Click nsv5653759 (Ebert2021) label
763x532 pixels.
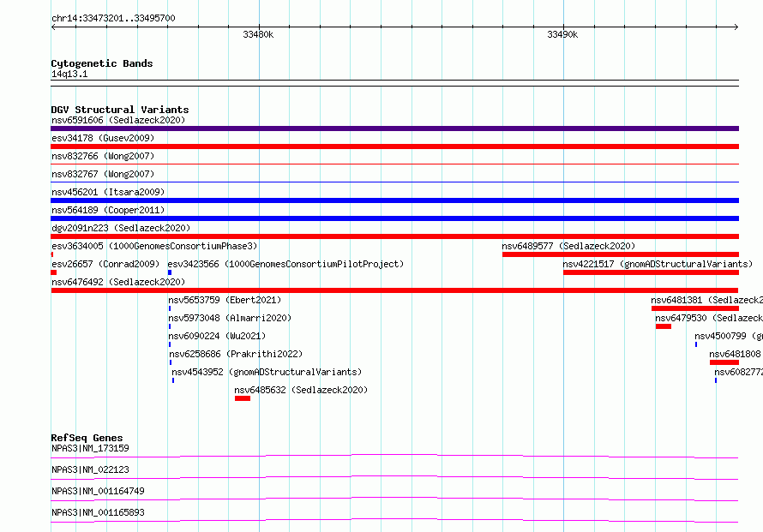pos(225,300)
